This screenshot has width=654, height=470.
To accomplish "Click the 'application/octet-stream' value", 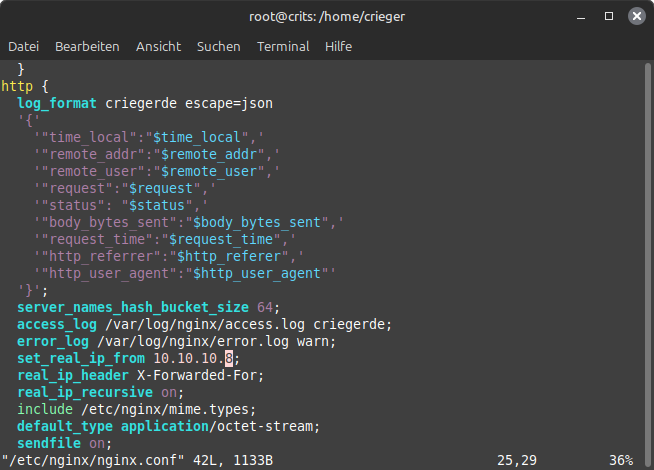I will pyautogui.click(x=217, y=427).
